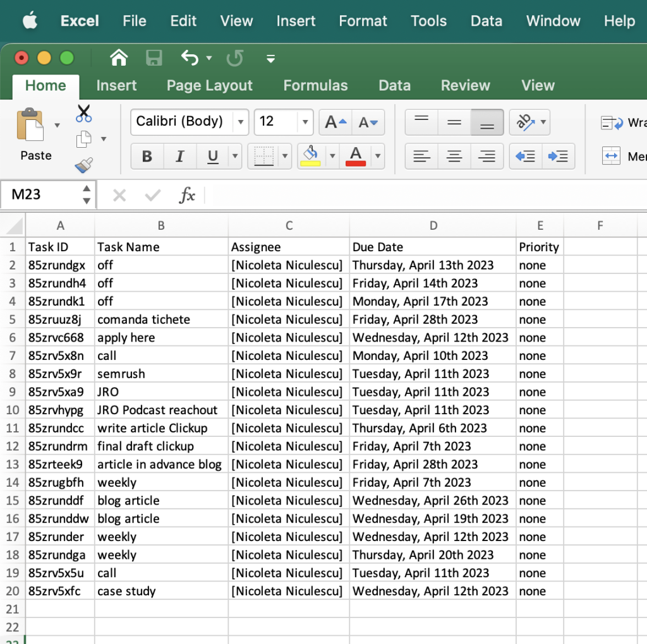Click the Name Box stepper arrows
This screenshot has height=644, width=647.
click(86, 194)
